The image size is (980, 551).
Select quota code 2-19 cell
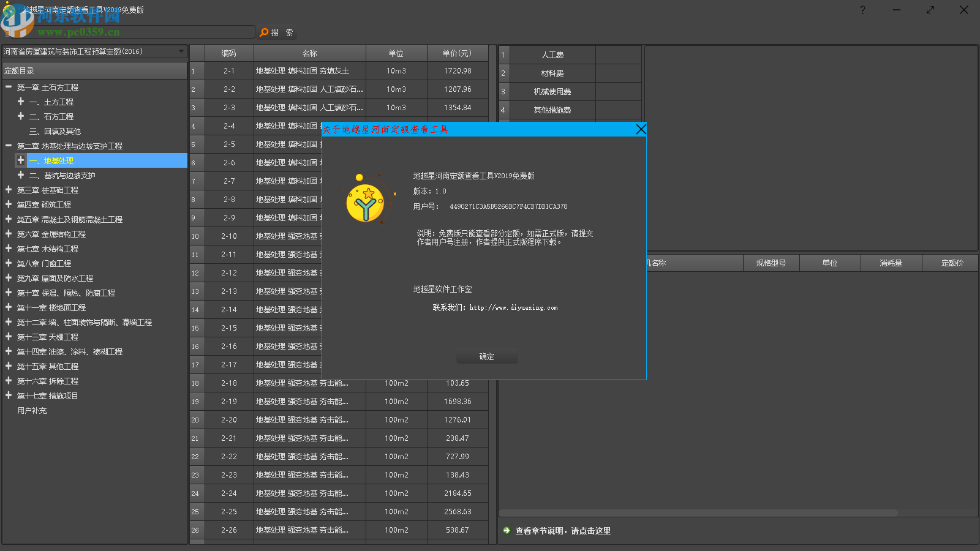229,402
